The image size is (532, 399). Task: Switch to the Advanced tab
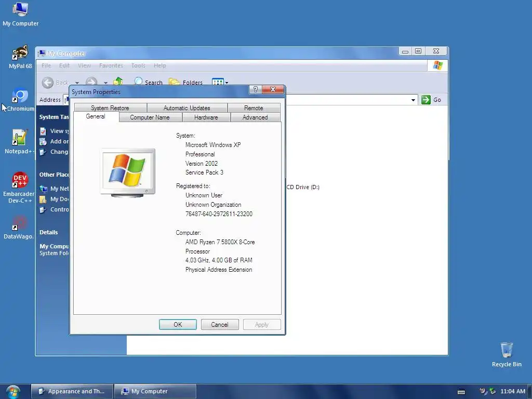point(255,117)
